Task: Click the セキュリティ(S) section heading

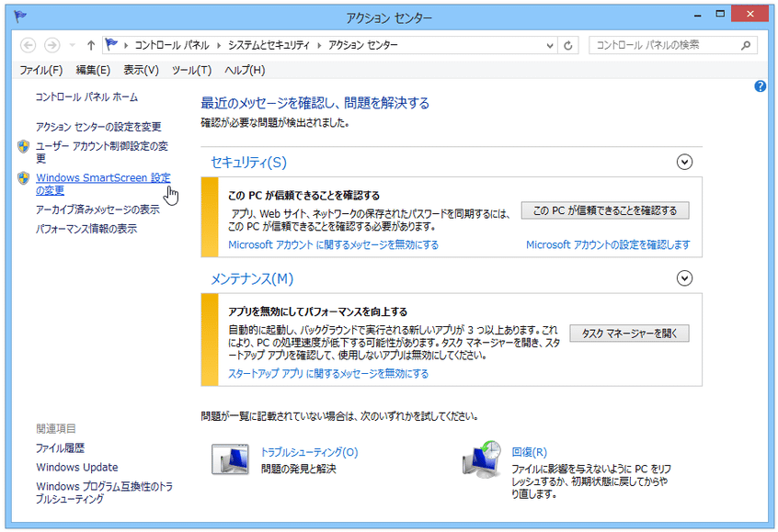Action: [248, 163]
